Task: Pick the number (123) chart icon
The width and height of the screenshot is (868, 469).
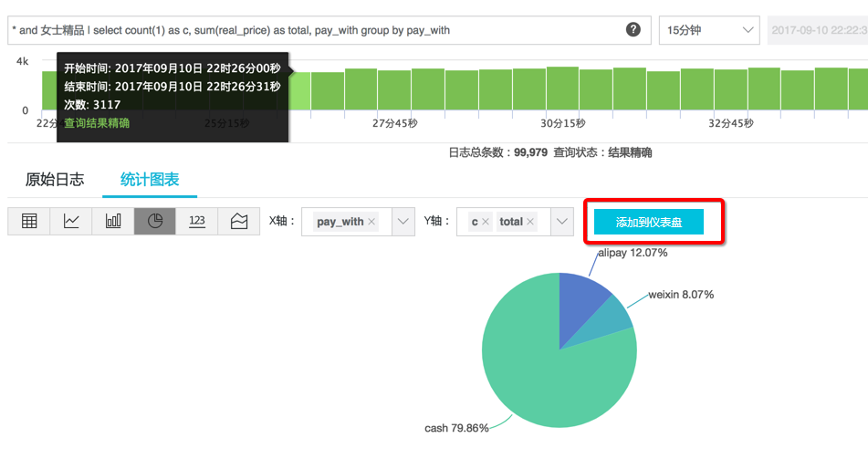Action: coord(197,222)
